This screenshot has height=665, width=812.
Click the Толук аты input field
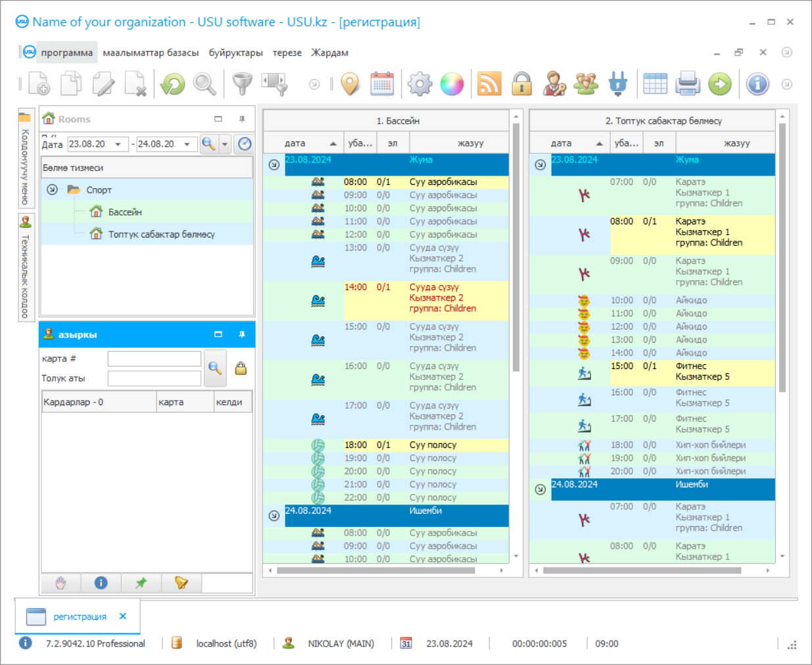(155, 378)
